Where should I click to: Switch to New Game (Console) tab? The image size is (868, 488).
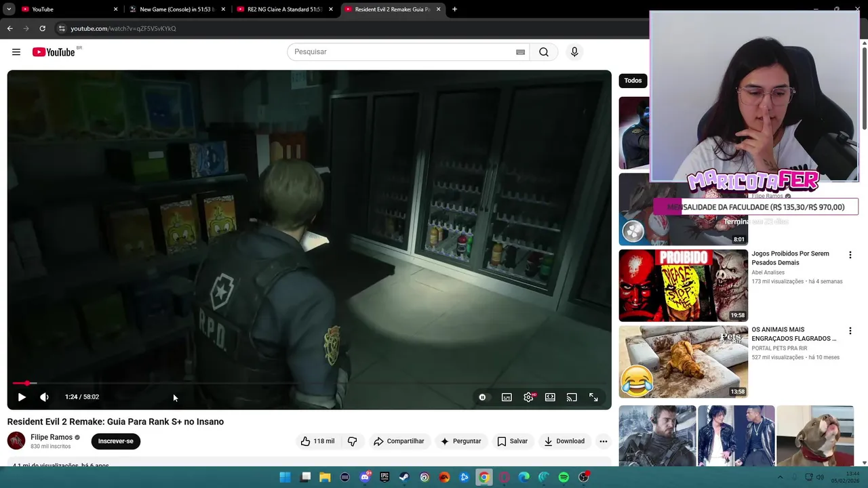[176, 9]
